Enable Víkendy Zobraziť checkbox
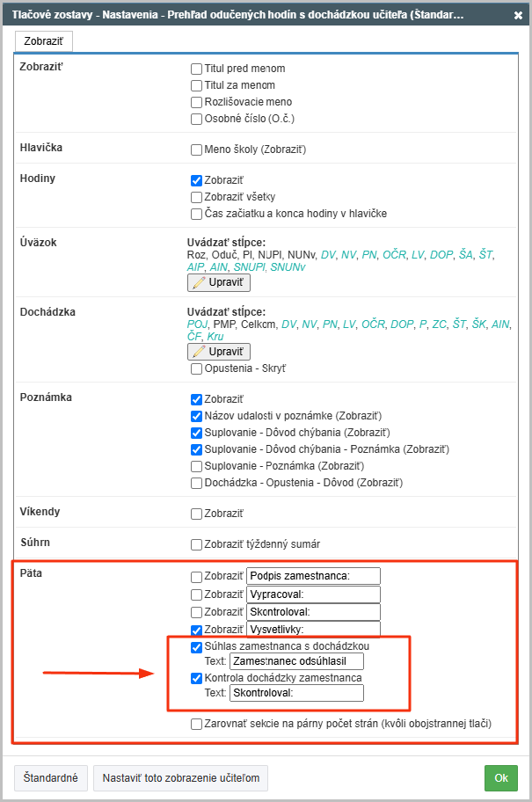532x802 pixels. coord(196,514)
